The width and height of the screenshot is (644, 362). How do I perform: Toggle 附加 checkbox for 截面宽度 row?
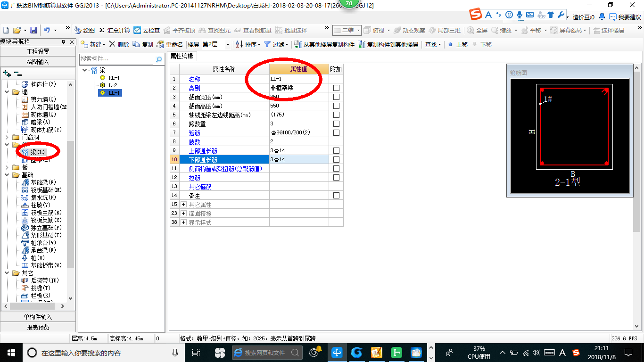[x=336, y=97]
